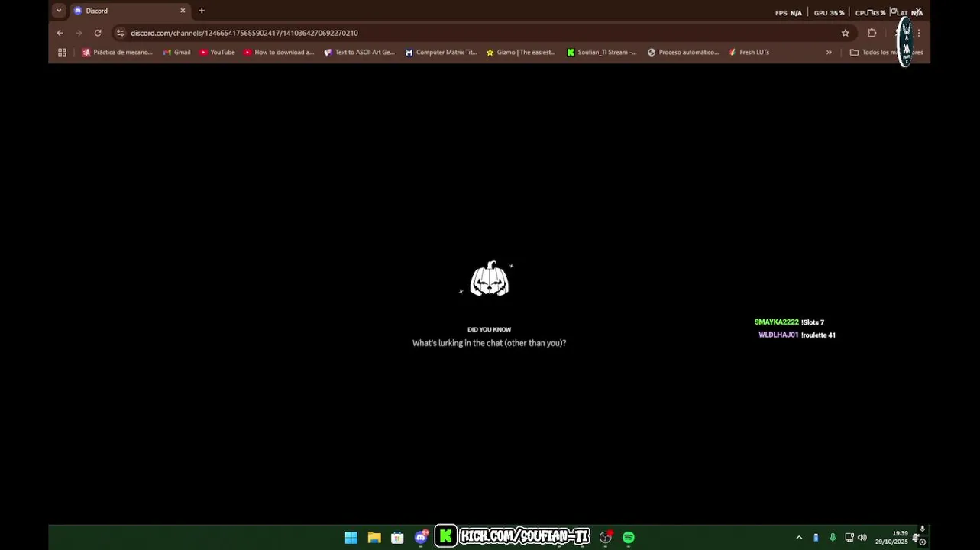Click the Discord browser tab
Screen dimensions: 980x550
[130, 11]
